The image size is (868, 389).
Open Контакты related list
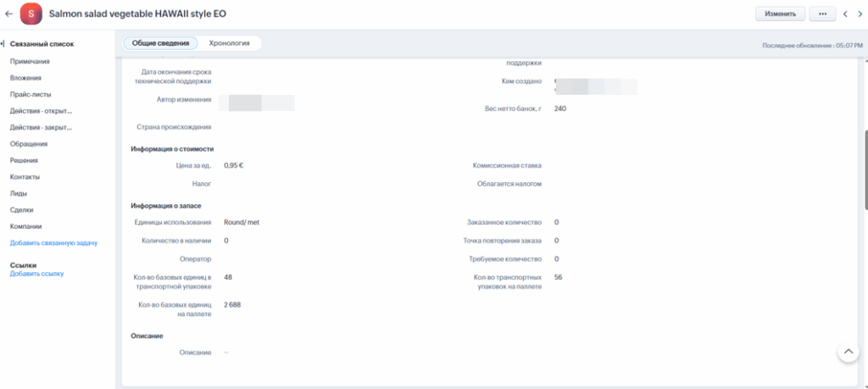coord(25,177)
